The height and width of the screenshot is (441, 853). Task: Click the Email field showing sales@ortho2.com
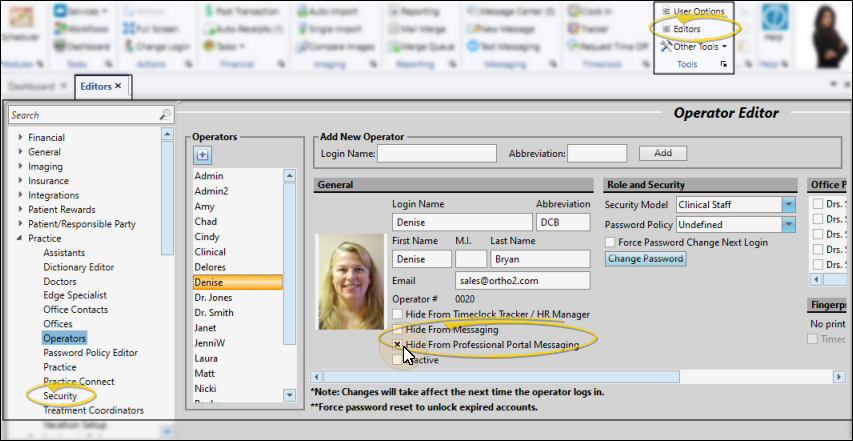point(522,281)
